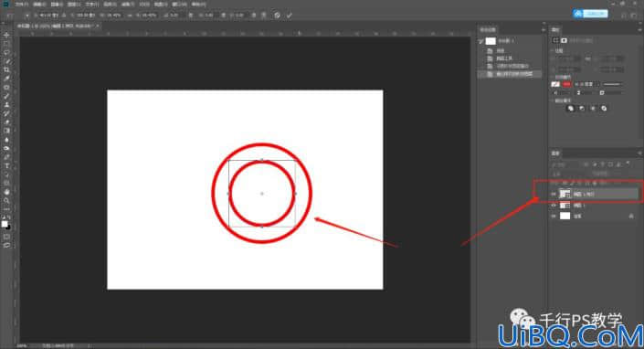Click Combine Shapes in the Pathfinder section
This screenshot has height=349, width=644.
(570, 109)
